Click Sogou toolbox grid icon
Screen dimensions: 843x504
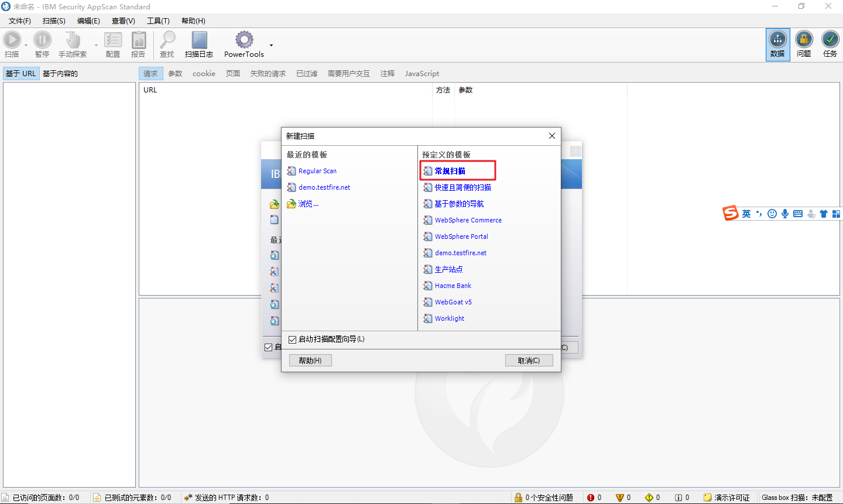point(837,214)
